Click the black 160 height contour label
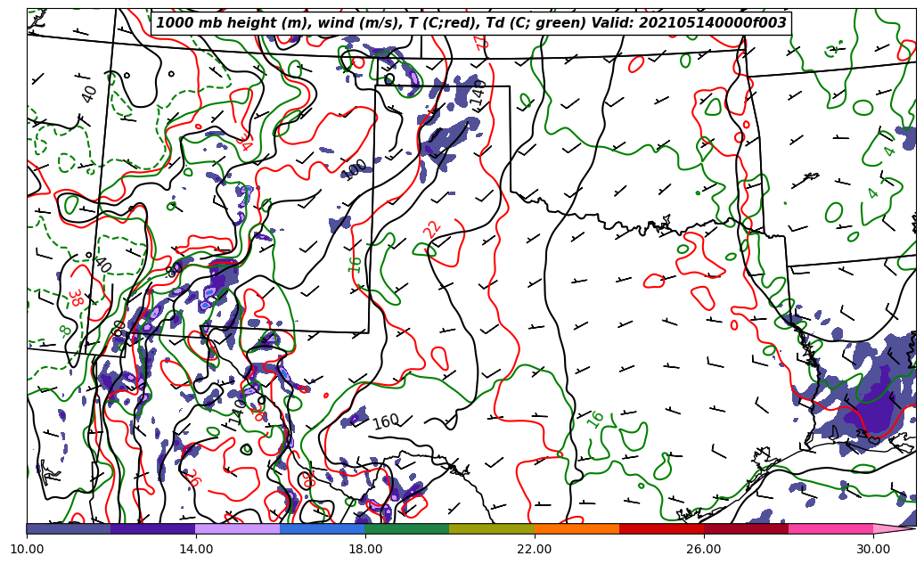Screen dimensions: 924x564 coord(386,421)
